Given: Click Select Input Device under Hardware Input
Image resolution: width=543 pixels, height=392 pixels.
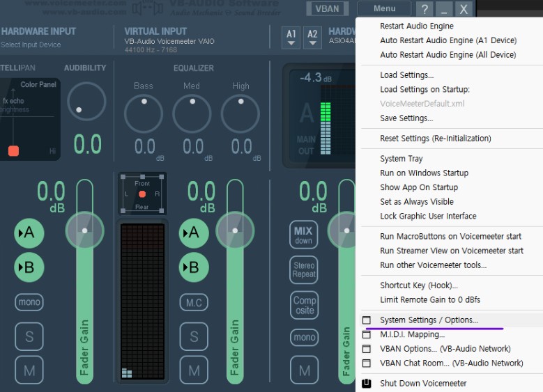Looking at the screenshot, I should pyautogui.click(x=31, y=45).
